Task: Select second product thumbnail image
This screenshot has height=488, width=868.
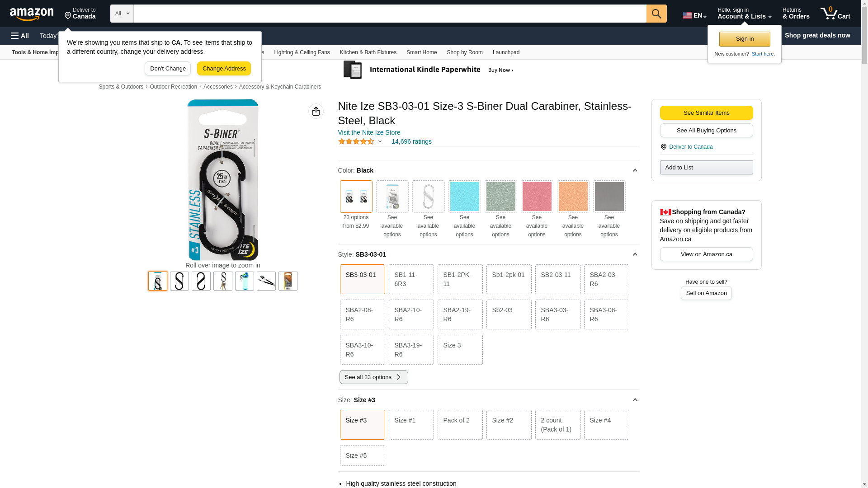Action: point(179,281)
